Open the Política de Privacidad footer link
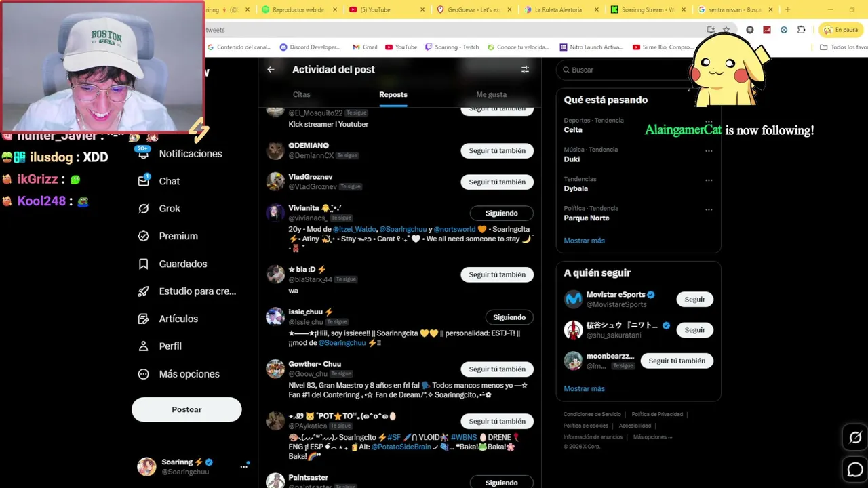The image size is (868, 488). [657, 414]
